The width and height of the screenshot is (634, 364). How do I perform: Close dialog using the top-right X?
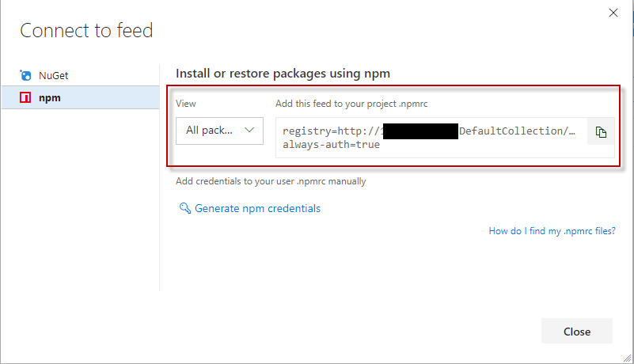click(613, 13)
